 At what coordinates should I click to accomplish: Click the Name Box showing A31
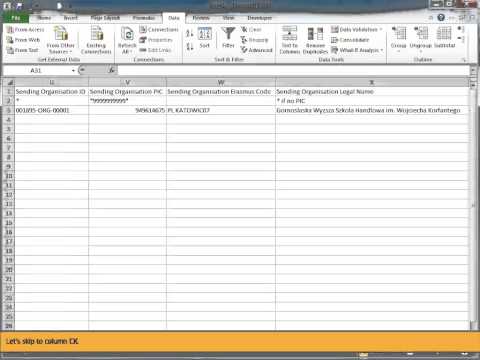tap(36, 70)
